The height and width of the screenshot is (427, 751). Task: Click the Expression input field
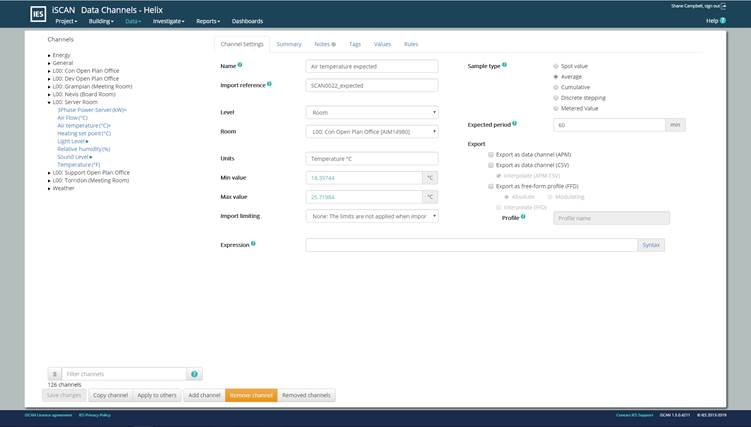[471, 245]
